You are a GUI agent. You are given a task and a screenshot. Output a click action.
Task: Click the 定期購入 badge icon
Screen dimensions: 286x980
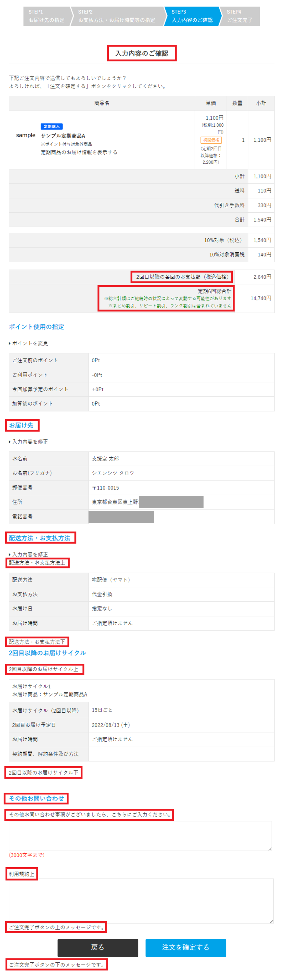(x=52, y=127)
